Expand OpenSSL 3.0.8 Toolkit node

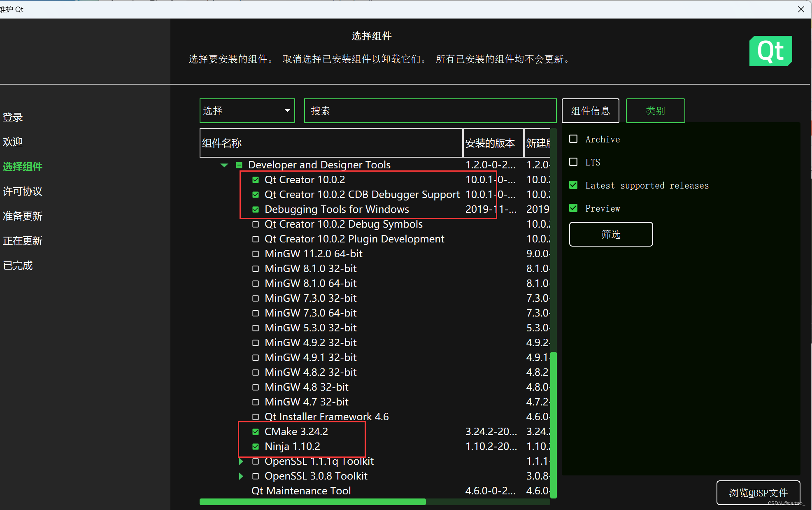pos(241,476)
